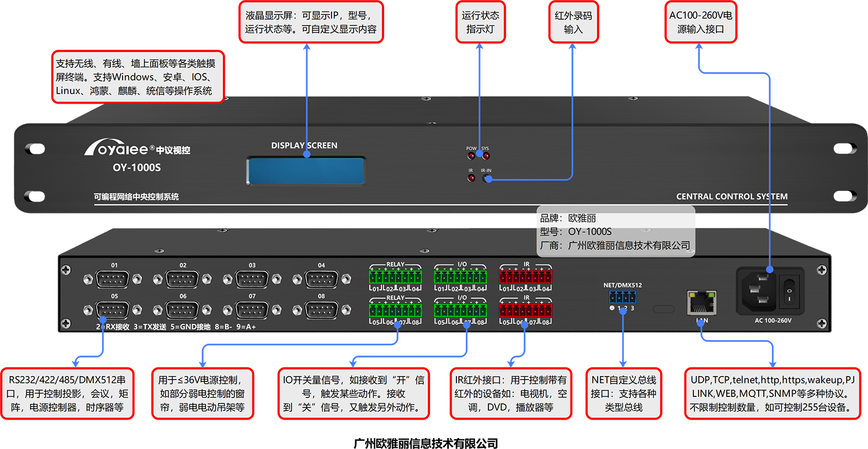Click the NET/DMX512 label text
This screenshot has width=868, height=449.
pos(623,285)
